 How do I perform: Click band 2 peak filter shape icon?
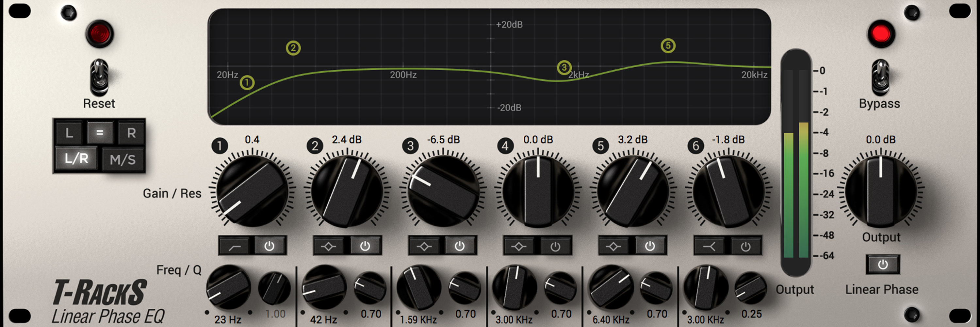click(329, 247)
